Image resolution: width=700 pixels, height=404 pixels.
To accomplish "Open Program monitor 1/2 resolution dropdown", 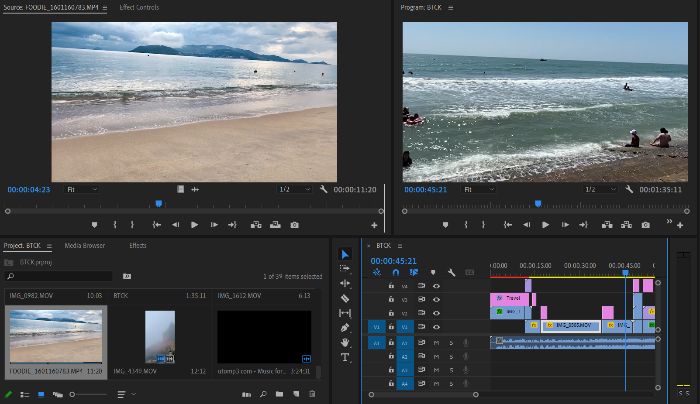I will [x=600, y=189].
